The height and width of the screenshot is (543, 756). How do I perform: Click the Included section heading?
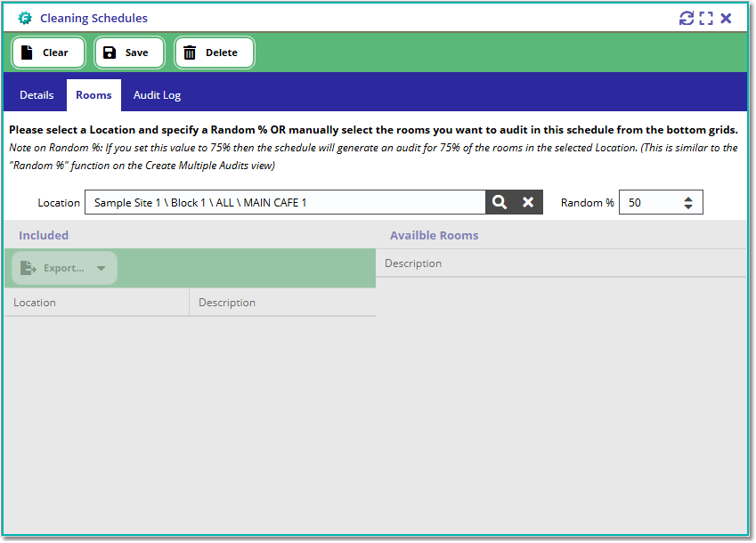44,235
